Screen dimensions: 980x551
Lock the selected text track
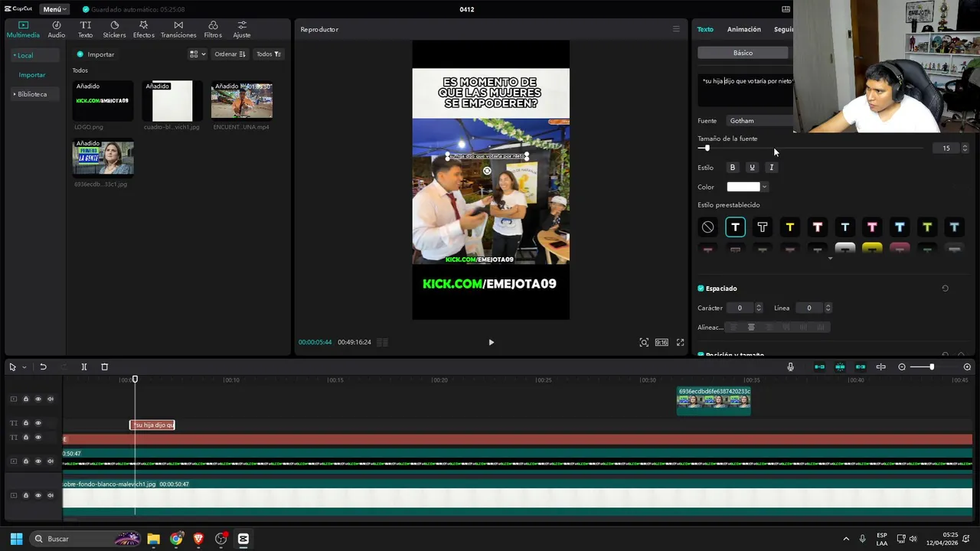[25, 423]
